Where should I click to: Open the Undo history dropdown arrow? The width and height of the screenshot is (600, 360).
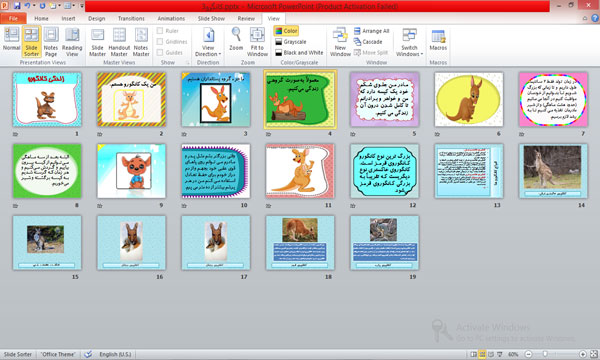click(34, 6)
